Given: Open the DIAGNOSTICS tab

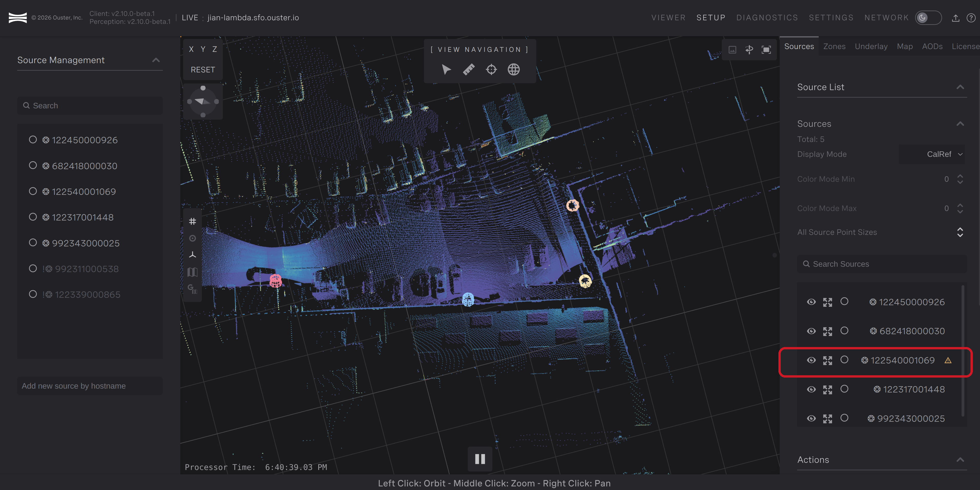Looking at the screenshot, I should pyautogui.click(x=767, y=18).
